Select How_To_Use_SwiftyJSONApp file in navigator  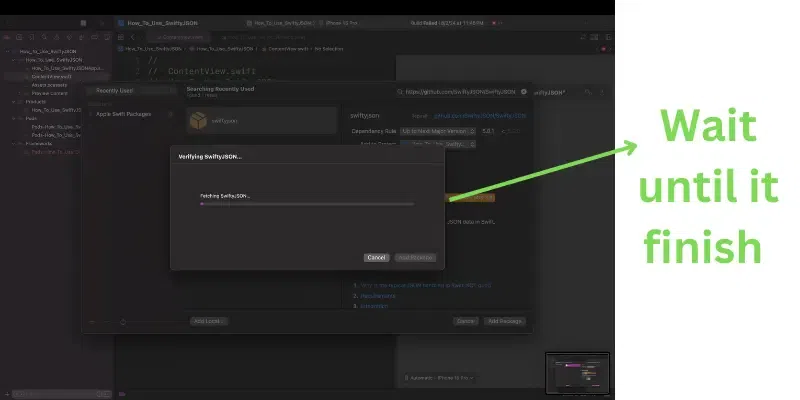67,68
